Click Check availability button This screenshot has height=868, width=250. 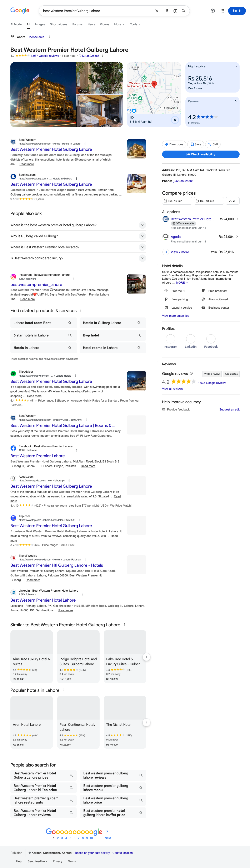[x=201, y=154]
